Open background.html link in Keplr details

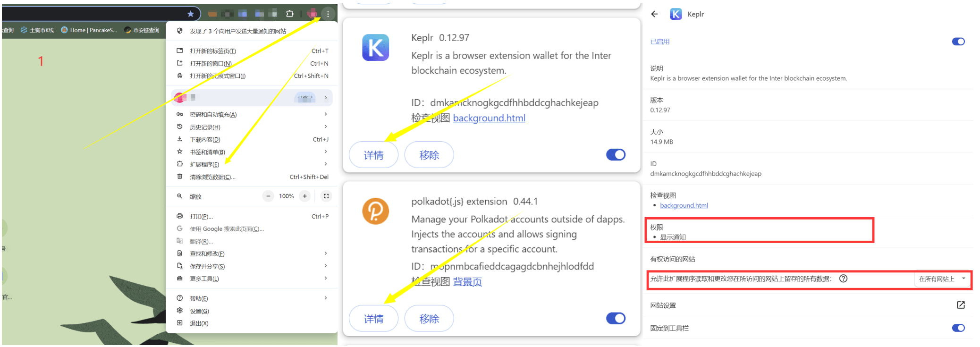pyautogui.click(x=684, y=205)
